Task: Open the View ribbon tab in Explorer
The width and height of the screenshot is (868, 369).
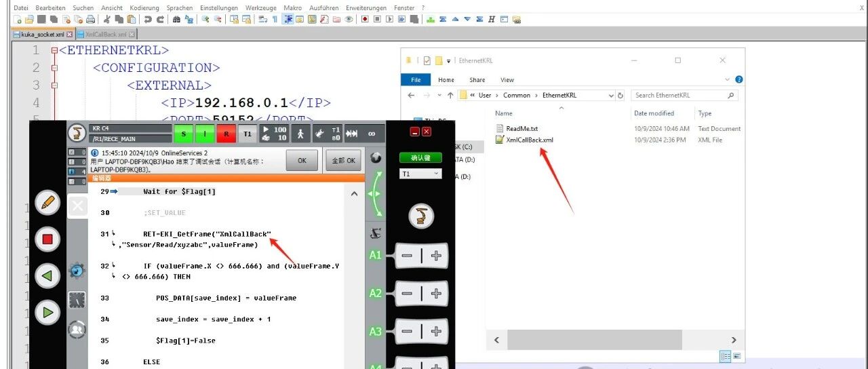Action: [x=507, y=79]
